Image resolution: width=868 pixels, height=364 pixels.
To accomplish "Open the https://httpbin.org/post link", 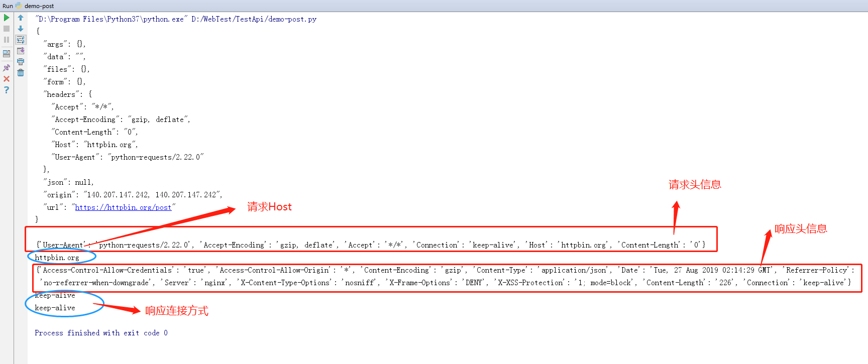I will pyautogui.click(x=123, y=207).
